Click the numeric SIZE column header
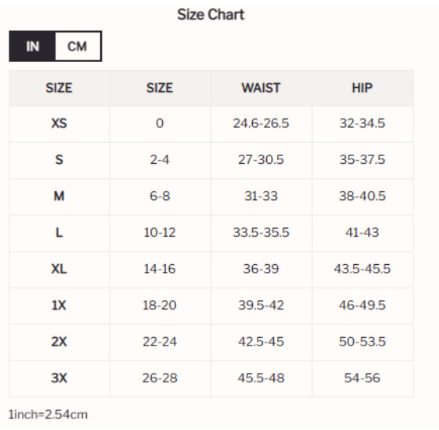 coord(160,88)
